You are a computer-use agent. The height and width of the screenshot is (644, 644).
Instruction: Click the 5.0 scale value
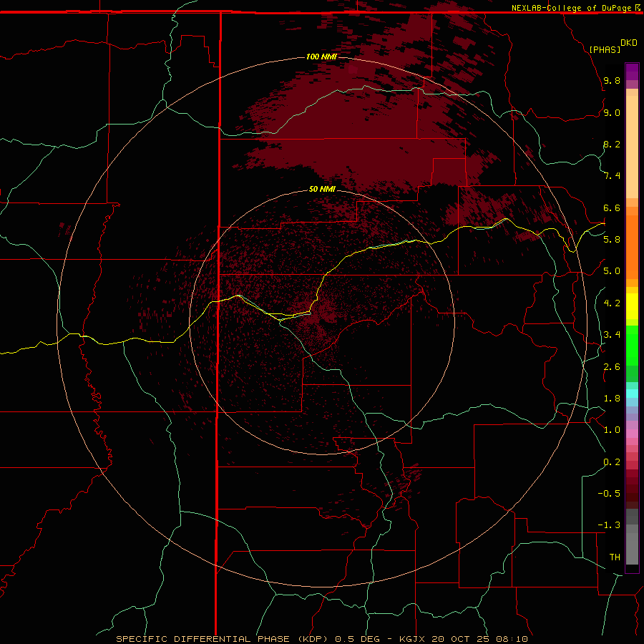(x=612, y=271)
